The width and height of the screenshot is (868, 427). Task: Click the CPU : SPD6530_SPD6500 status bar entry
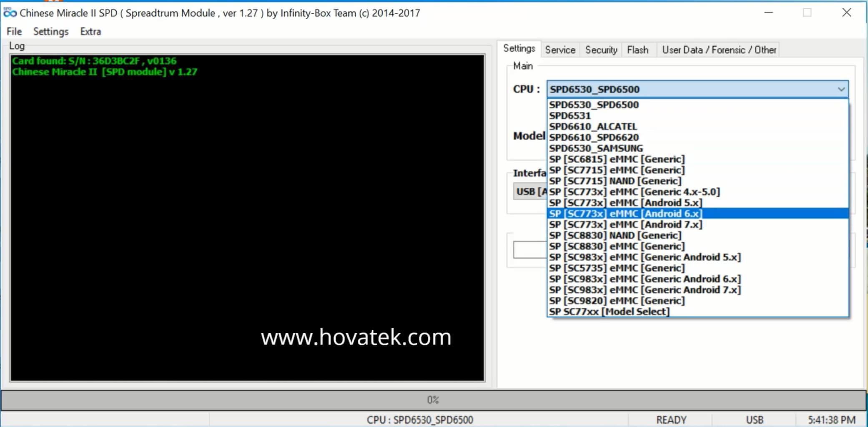tap(419, 419)
